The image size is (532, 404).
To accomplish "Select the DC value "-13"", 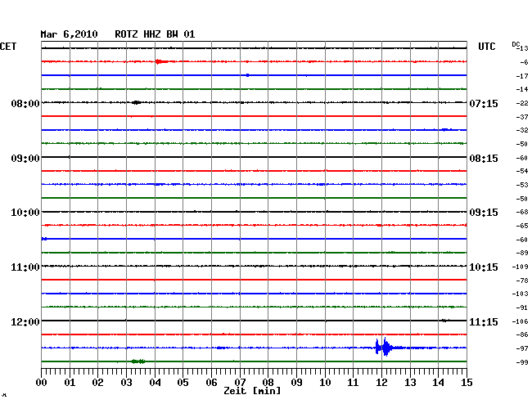I will point(523,48).
